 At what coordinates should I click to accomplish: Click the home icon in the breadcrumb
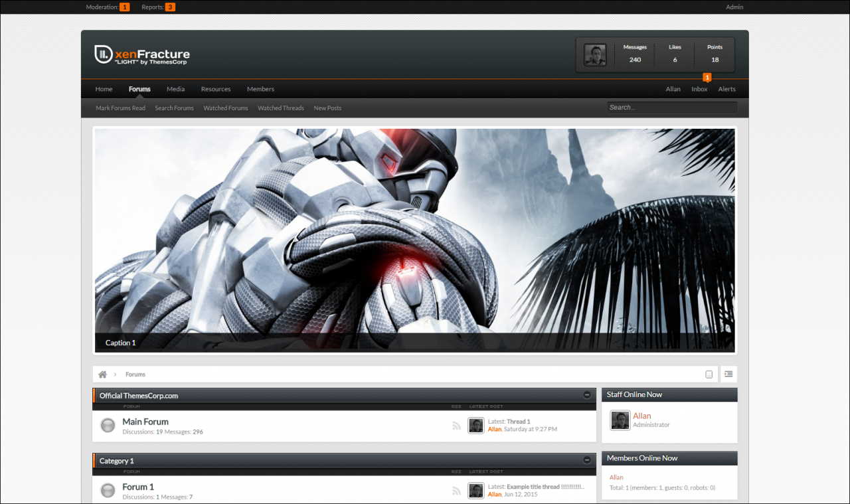click(102, 375)
